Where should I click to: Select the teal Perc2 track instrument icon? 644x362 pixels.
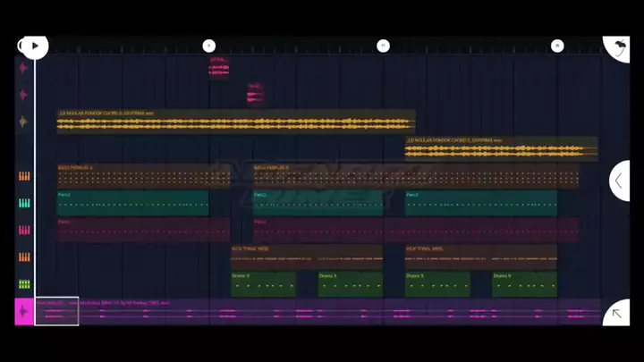click(x=24, y=203)
